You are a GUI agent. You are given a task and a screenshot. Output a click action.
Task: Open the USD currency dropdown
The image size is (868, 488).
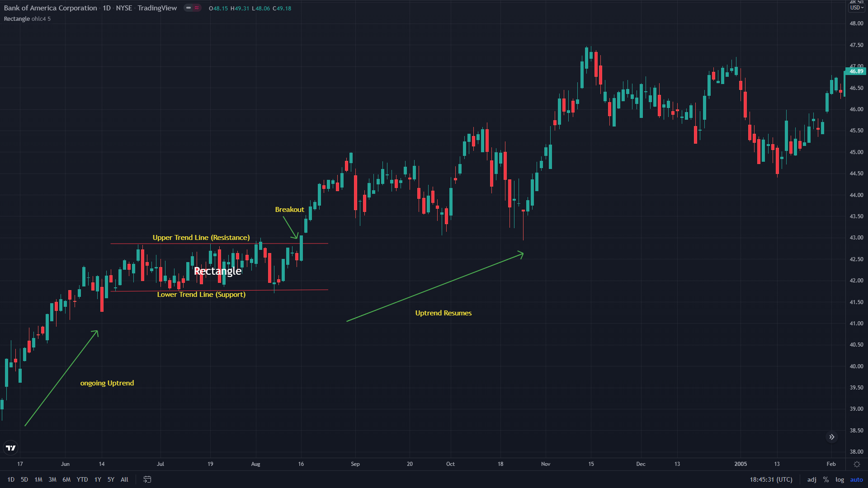[856, 8]
